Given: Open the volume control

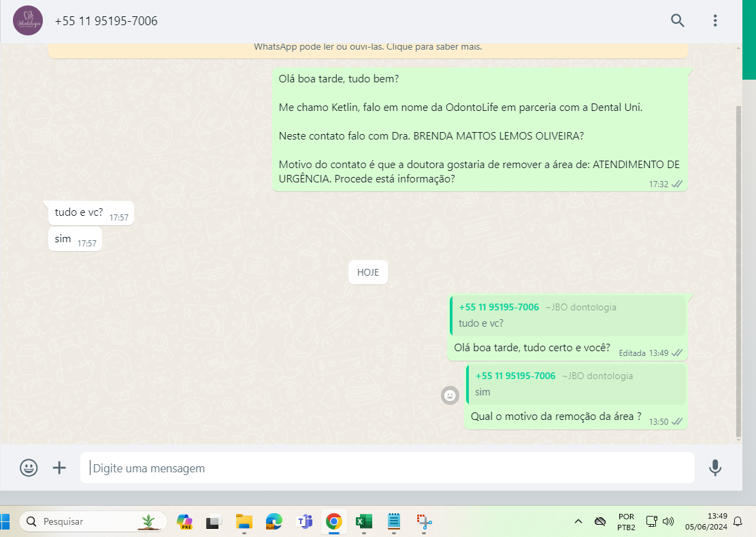Looking at the screenshot, I should [x=668, y=521].
